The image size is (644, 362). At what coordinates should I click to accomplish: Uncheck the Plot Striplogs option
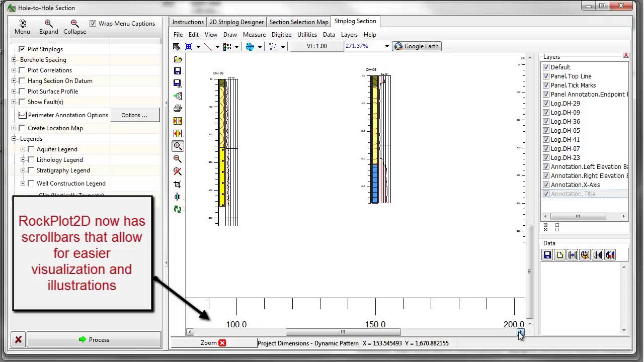[x=22, y=49]
